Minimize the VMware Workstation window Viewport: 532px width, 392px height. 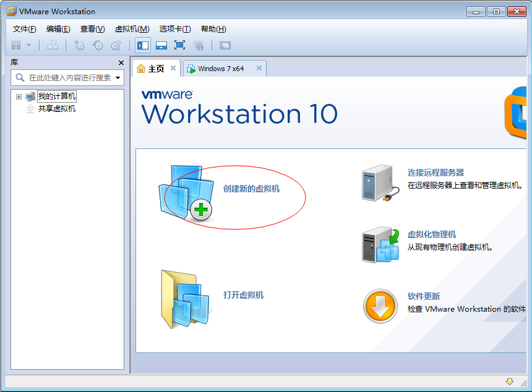click(x=476, y=12)
